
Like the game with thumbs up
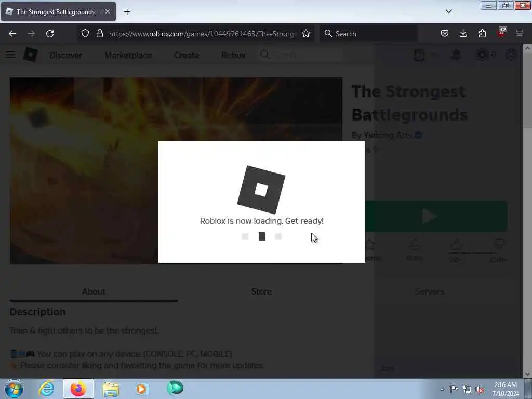click(x=456, y=244)
